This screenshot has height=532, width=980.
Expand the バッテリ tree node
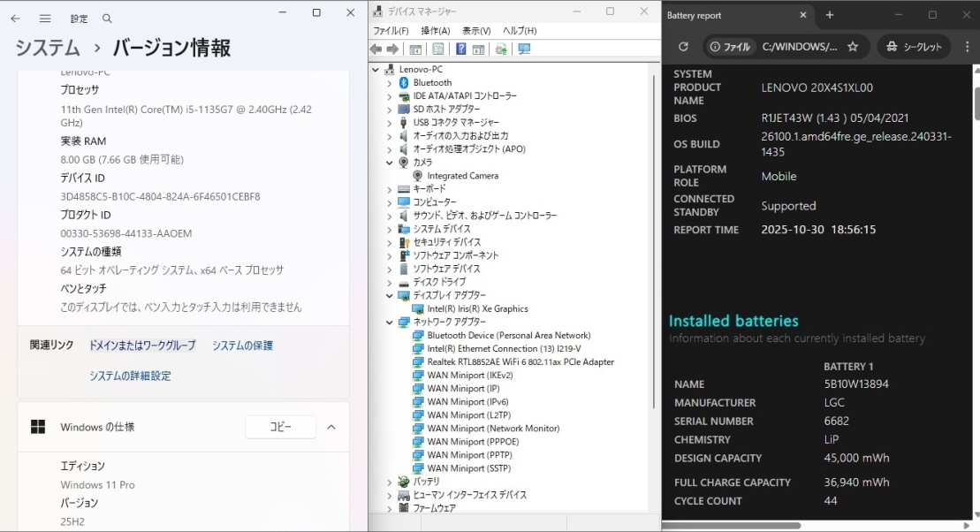click(x=388, y=482)
